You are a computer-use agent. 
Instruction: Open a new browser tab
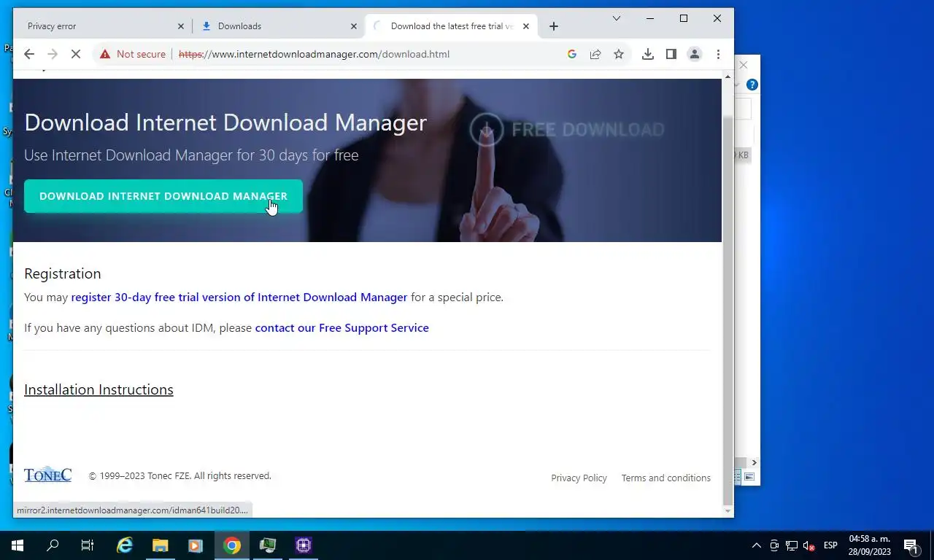click(x=554, y=26)
